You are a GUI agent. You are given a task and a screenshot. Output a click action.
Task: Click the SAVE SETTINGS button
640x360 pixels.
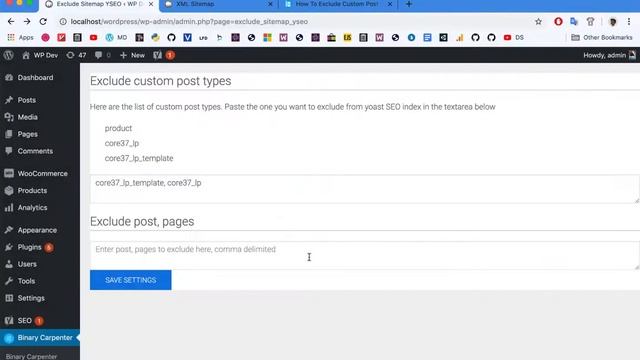pyautogui.click(x=131, y=280)
